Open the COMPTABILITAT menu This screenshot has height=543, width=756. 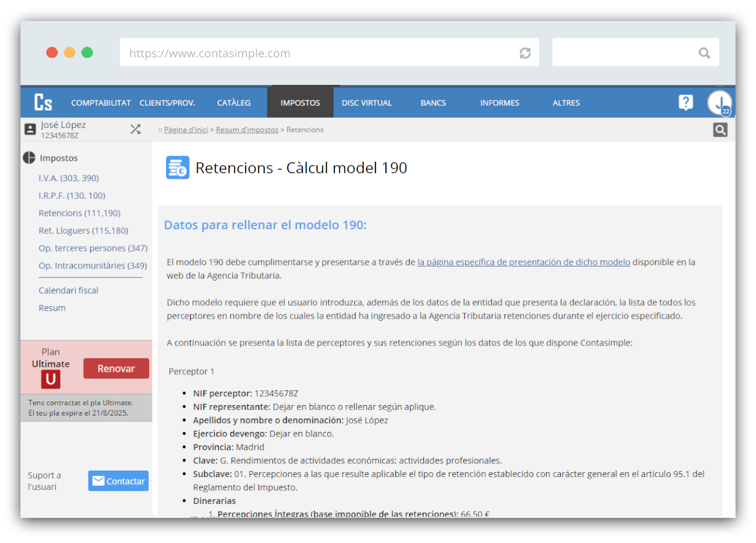point(101,103)
